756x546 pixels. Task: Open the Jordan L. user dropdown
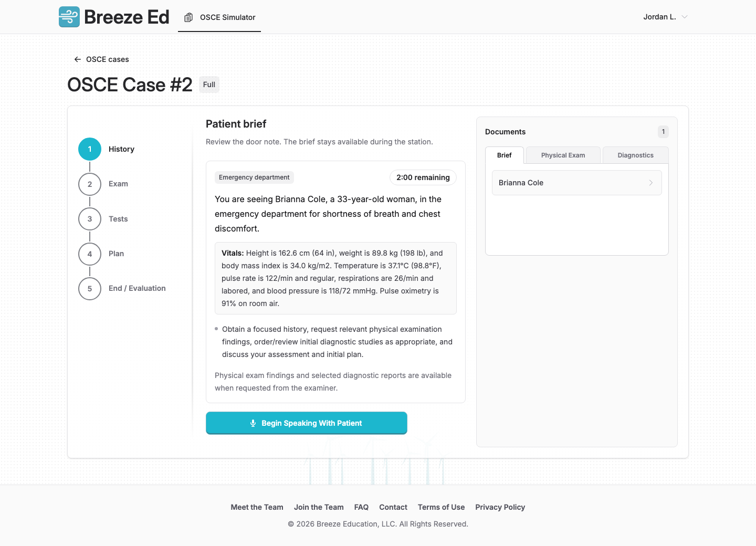[665, 17]
